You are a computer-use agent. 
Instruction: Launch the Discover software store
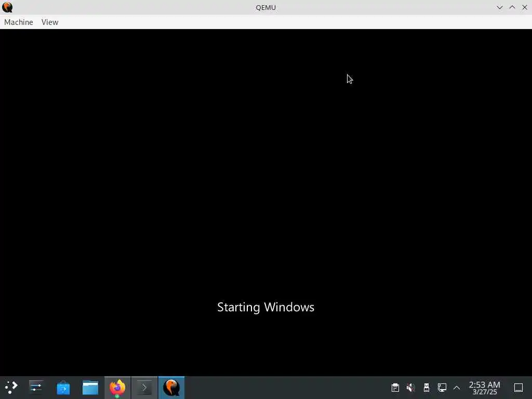click(x=63, y=388)
